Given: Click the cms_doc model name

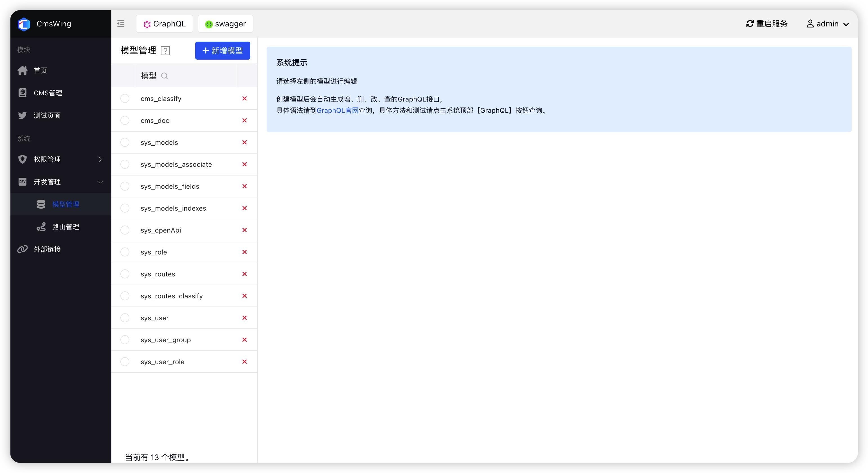Looking at the screenshot, I should 155,121.
